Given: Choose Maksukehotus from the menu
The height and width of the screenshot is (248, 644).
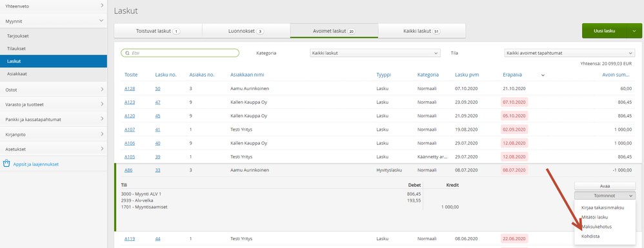Looking at the screenshot, I should click(x=597, y=227).
